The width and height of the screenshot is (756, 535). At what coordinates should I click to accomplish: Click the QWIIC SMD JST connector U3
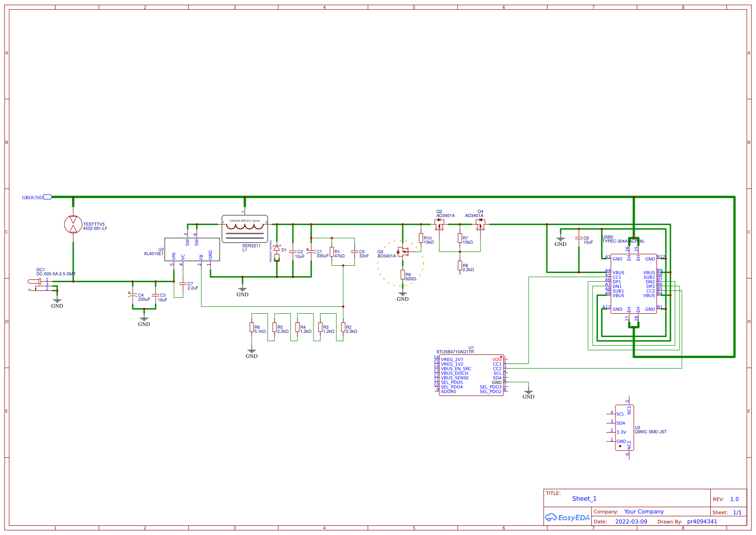tap(624, 428)
